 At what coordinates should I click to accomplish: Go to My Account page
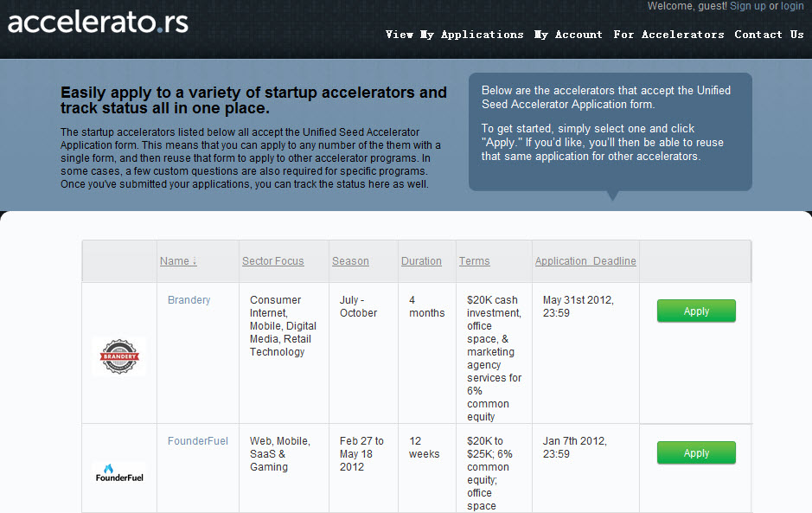pyautogui.click(x=568, y=35)
